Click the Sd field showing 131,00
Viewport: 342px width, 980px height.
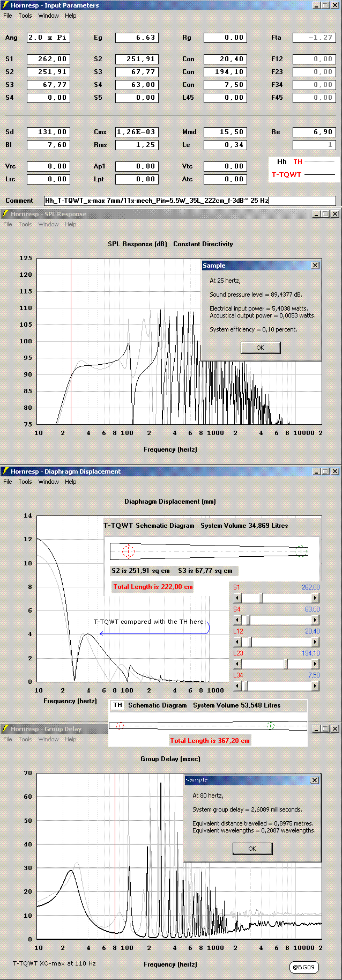coord(48,132)
